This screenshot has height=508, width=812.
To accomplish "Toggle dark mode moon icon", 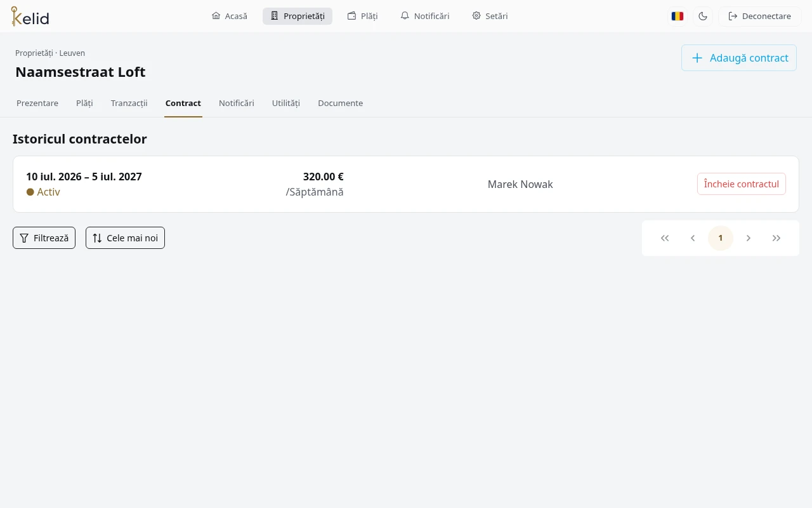I will (703, 16).
